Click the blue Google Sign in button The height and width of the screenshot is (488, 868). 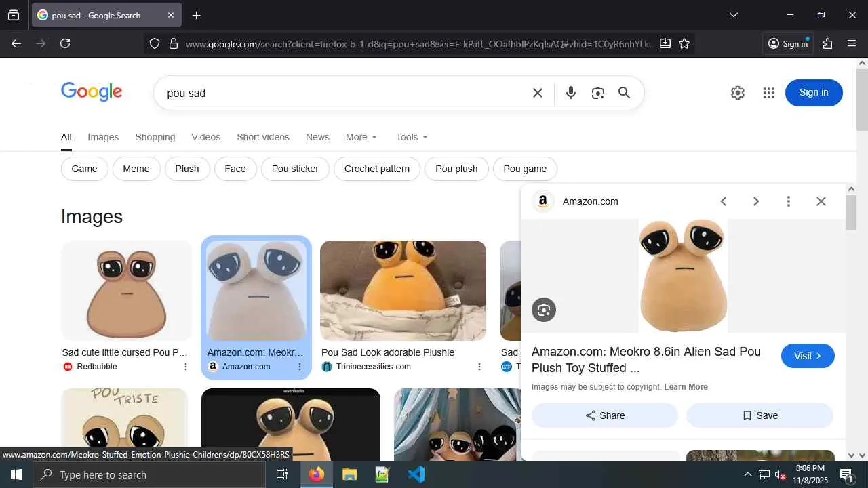[x=814, y=93]
